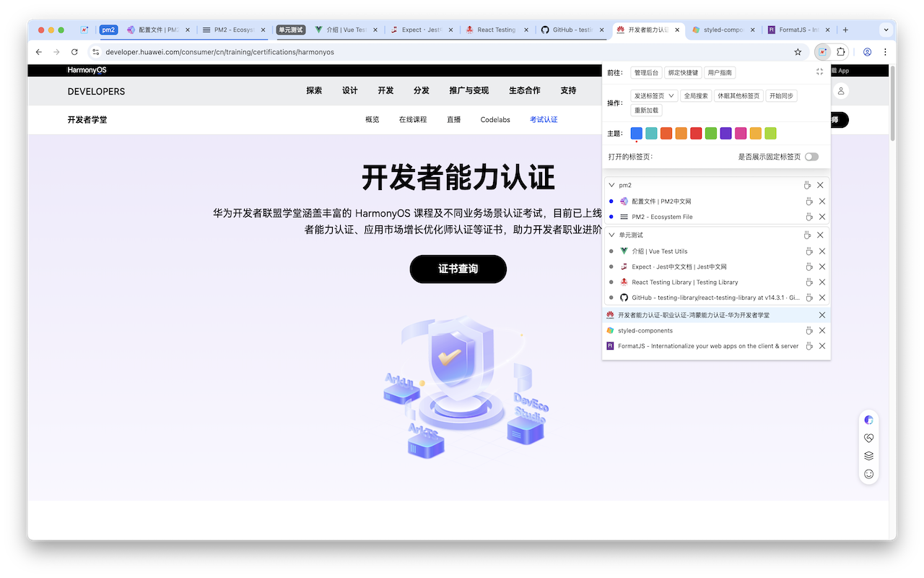Open the Chrome three-dot menu
This screenshot has height=578, width=924.
point(885,52)
